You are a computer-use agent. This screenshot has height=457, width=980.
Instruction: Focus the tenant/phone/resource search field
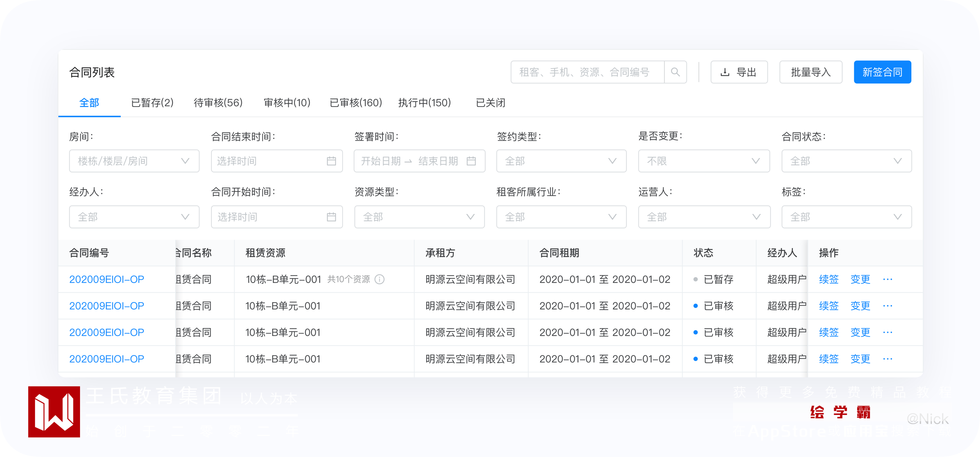coord(587,72)
